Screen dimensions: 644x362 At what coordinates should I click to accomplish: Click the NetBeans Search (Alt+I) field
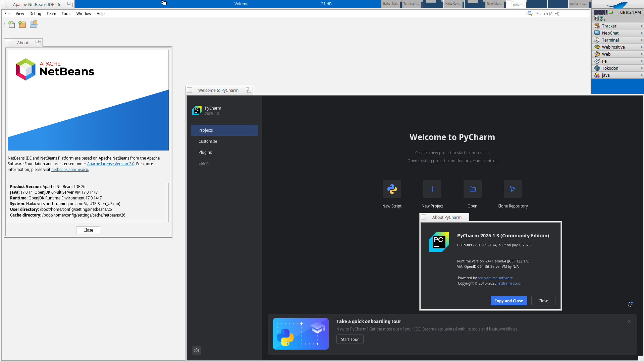(562, 13)
